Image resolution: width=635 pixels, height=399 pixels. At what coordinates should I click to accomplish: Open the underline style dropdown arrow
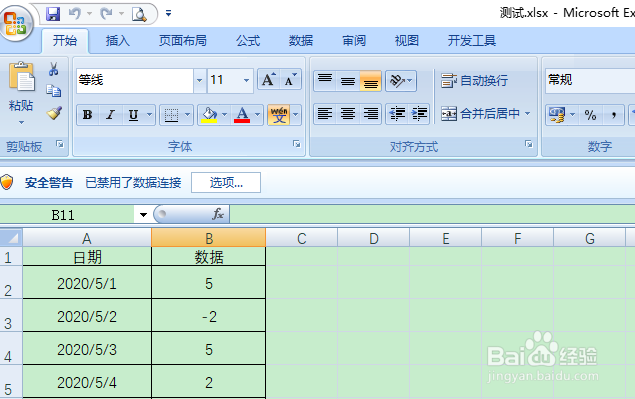click(x=149, y=115)
